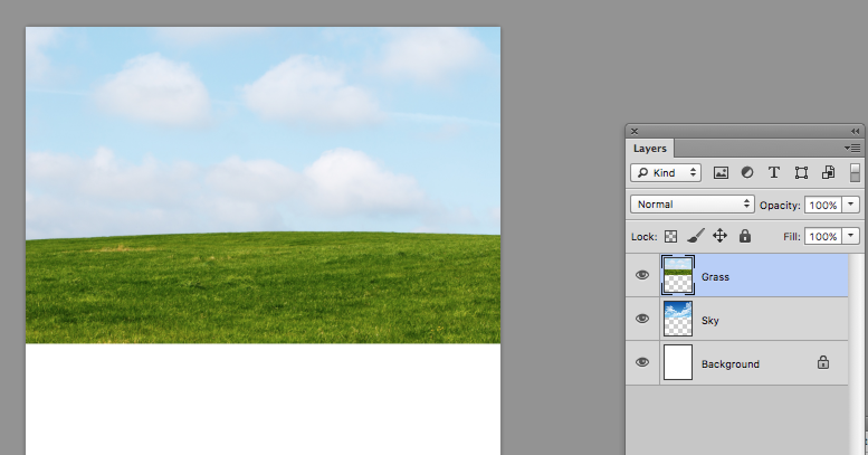The width and height of the screenshot is (868, 455).
Task: Filter for smart objects icon
Action: (828, 173)
